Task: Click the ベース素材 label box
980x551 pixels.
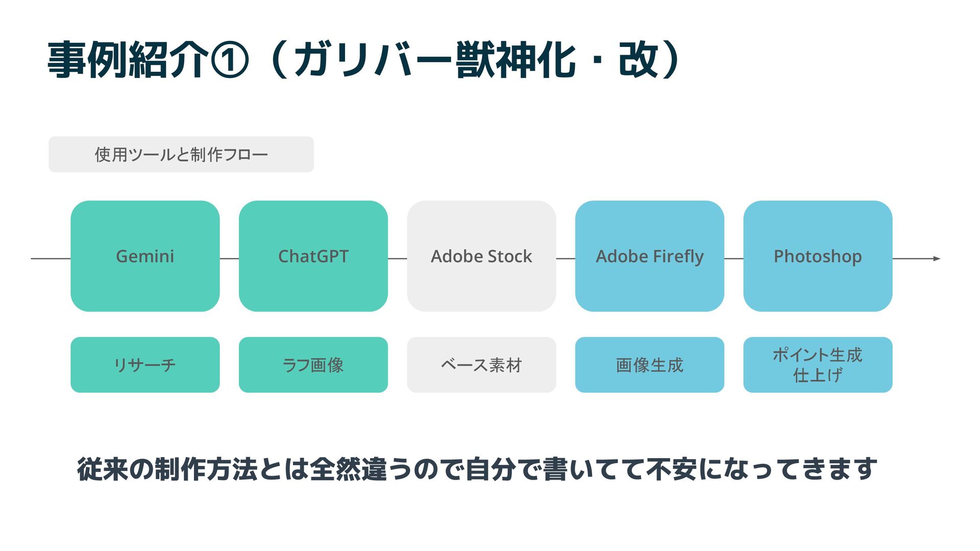Action: 481,365
